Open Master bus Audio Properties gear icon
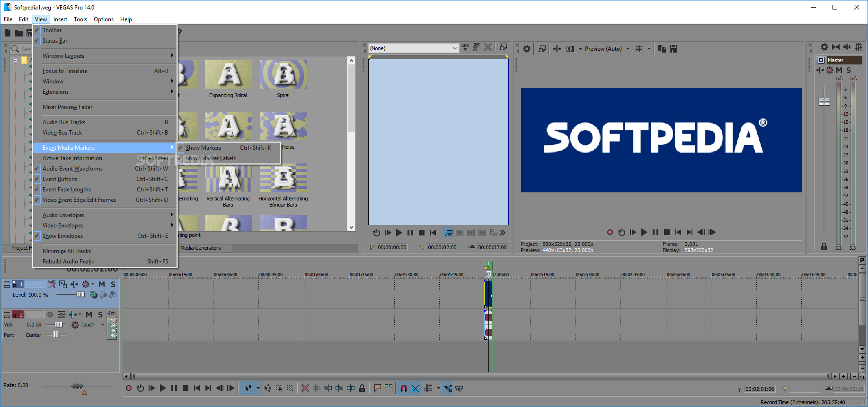Image resolution: width=868 pixels, height=407 pixels. [x=824, y=47]
